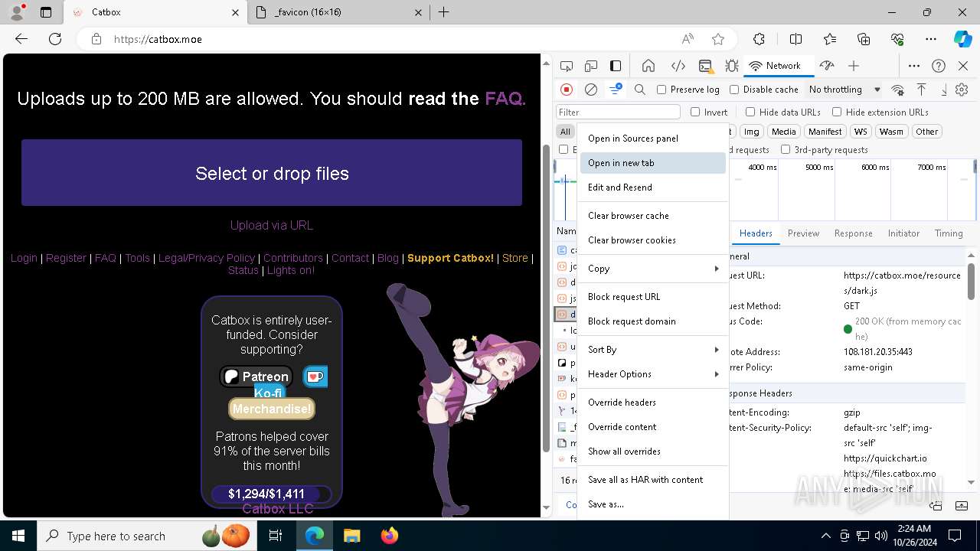Viewport: 980px width, 551px height.
Task: Click the inspect element picker icon
Action: 567,66
